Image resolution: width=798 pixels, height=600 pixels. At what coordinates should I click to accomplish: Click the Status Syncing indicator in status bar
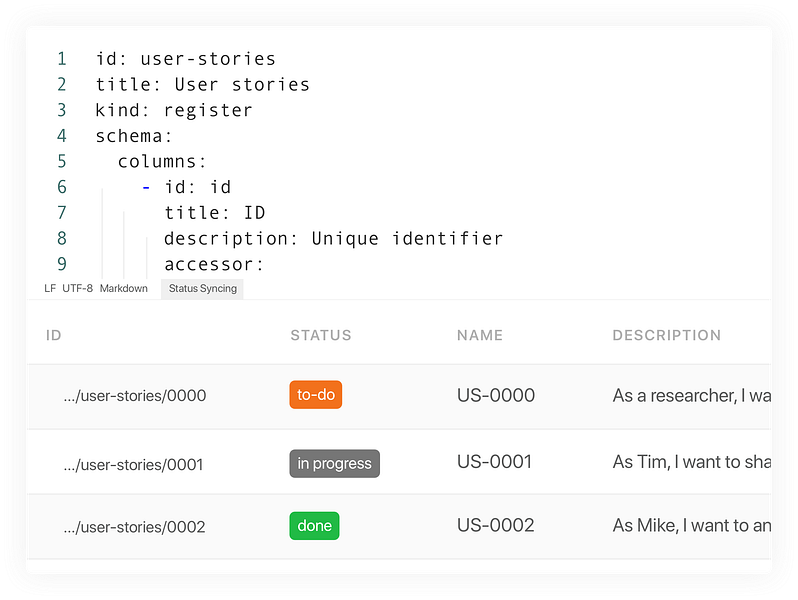pyautogui.click(x=202, y=289)
